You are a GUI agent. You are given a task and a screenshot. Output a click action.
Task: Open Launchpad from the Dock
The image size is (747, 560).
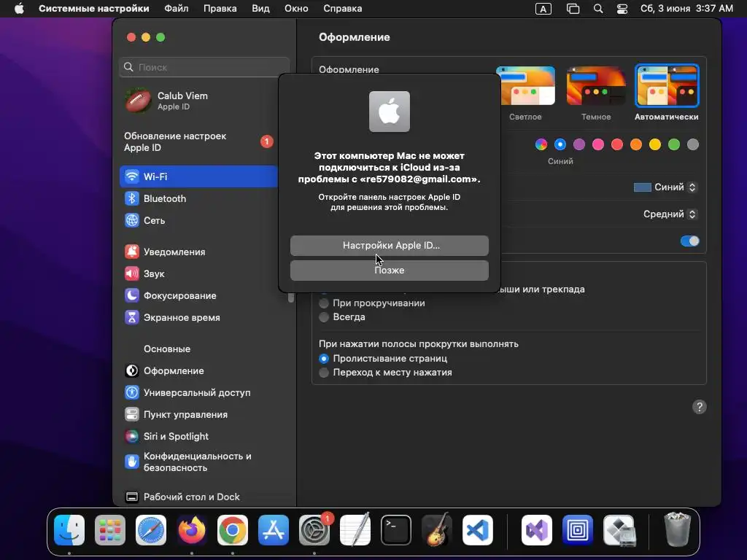pyautogui.click(x=110, y=530)
